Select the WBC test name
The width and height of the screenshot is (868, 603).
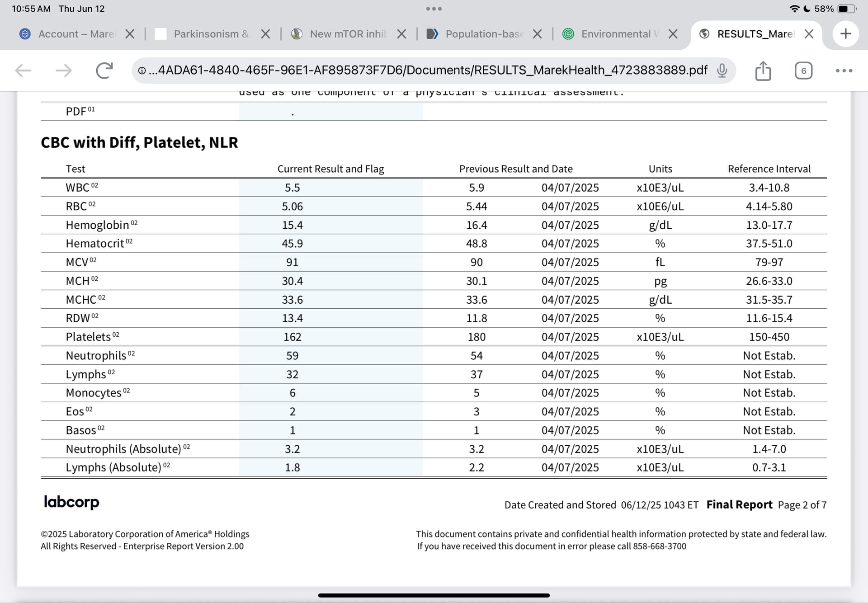(x=77, y=188)
